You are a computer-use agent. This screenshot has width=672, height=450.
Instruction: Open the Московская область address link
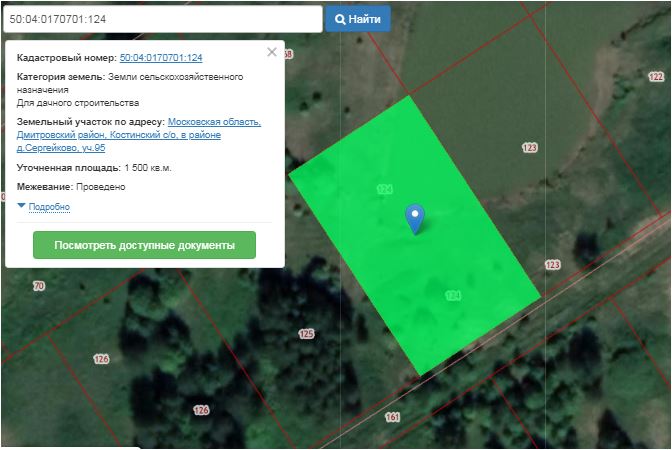[214, 122]
